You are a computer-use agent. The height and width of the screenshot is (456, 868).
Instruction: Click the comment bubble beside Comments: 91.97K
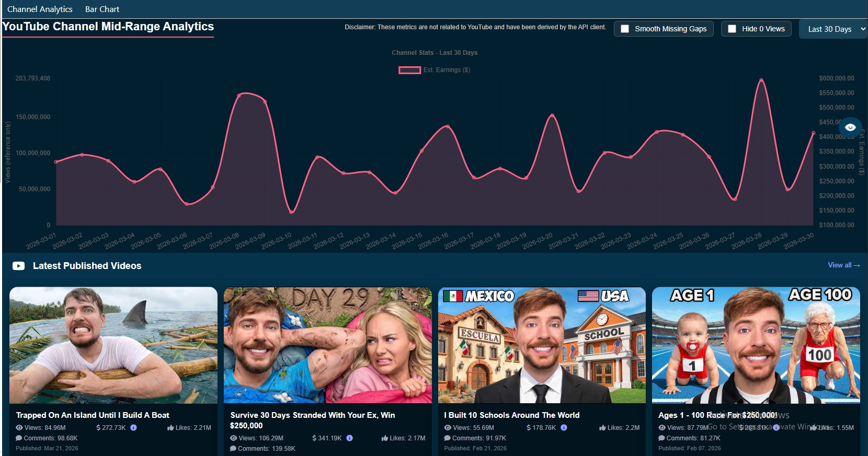[447, 438]
